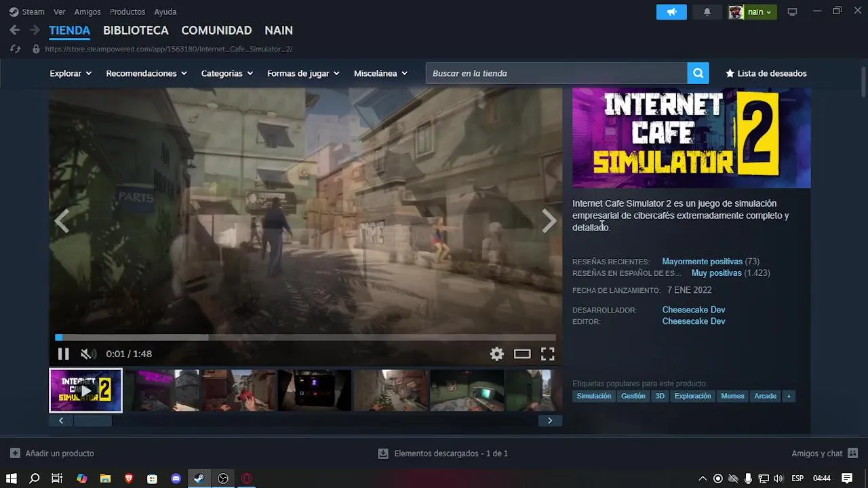Image resolution: width=868 pixels, height=488 pixels.
Task: Click the store search magnifier button
Action: coord(698,73)
